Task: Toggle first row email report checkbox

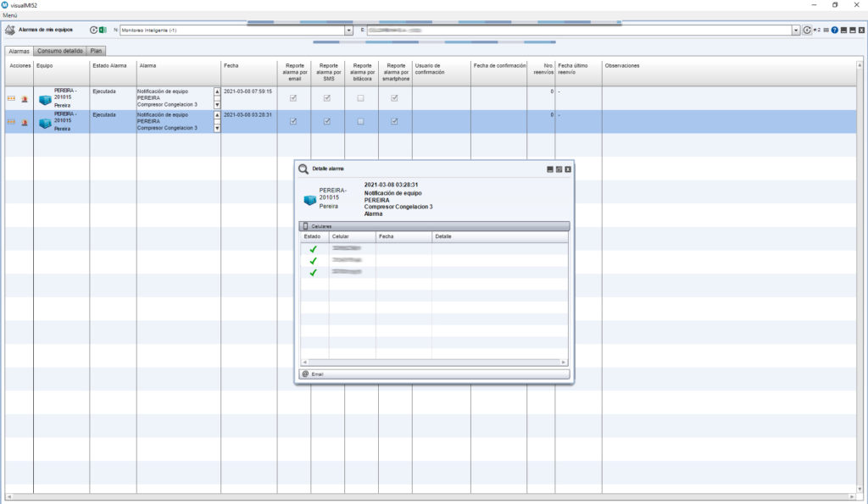Action: pyautogui.click(x=293, y=98)
